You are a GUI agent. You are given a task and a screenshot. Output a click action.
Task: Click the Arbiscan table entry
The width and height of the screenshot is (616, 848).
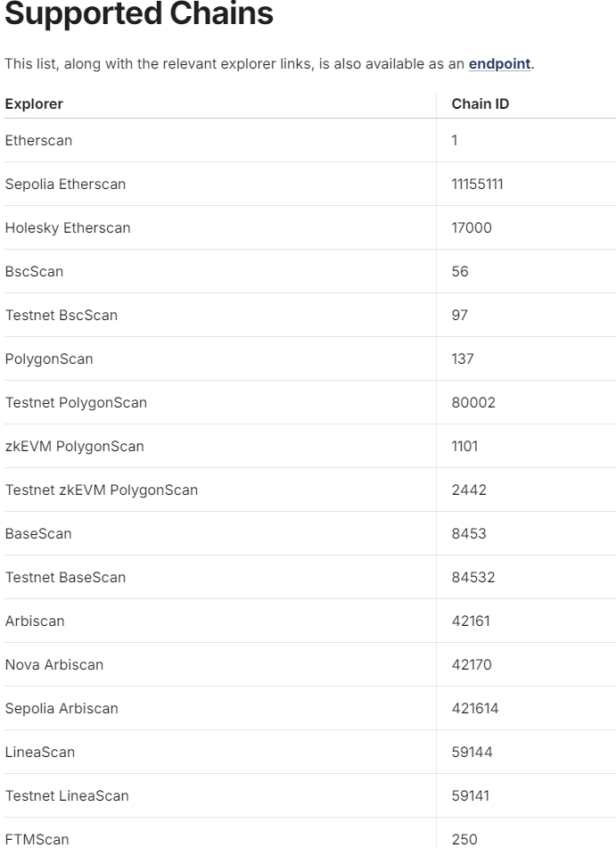(x=35, y=622)
